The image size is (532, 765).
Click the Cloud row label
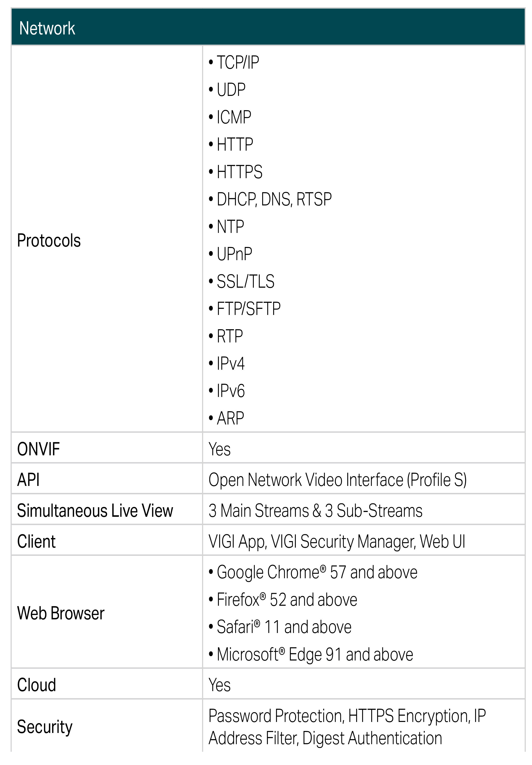36,685
